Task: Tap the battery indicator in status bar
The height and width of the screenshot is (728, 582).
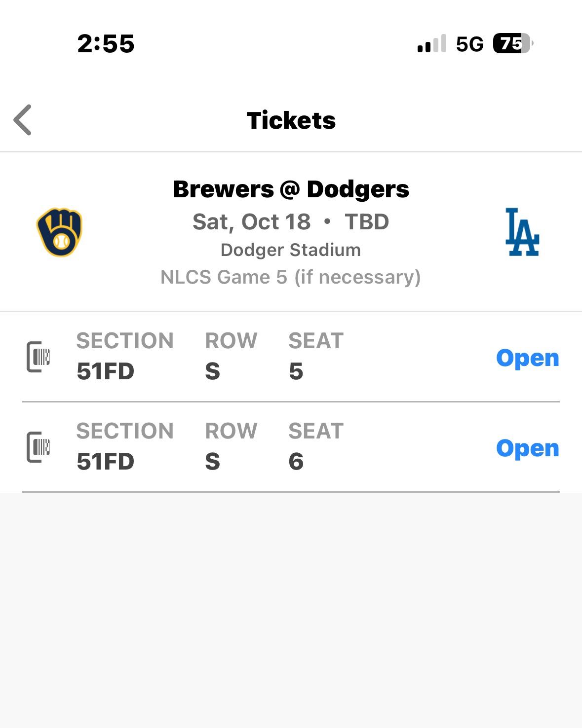Action: pos(512,43)
